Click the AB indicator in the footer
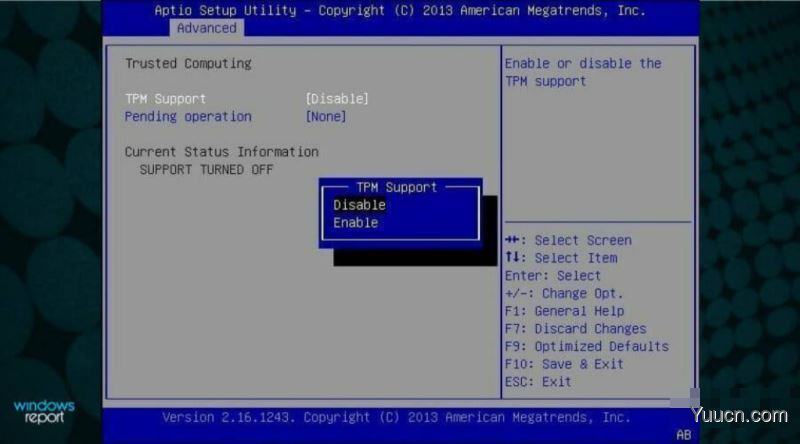This screenshot has width=800, height=444. tap(684, 435)
